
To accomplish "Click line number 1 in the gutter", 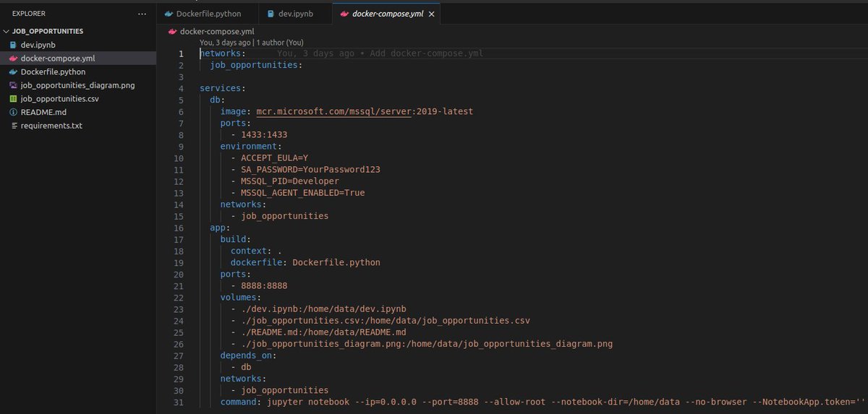I will coord(182,53).
